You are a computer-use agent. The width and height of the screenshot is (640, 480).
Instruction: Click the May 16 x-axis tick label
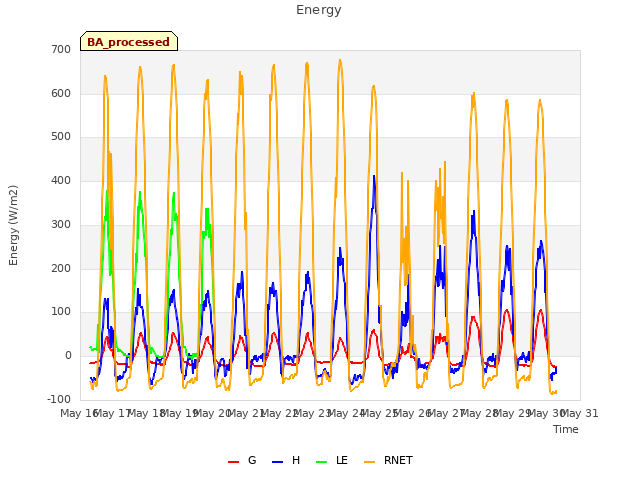79,413
